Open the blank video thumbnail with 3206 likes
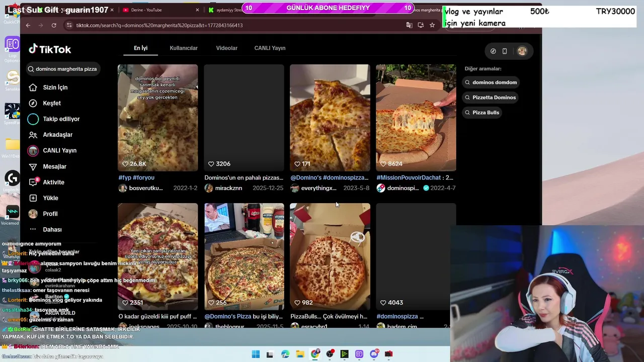The height and width of the screenshot is (362, 644). coord(244,118)
